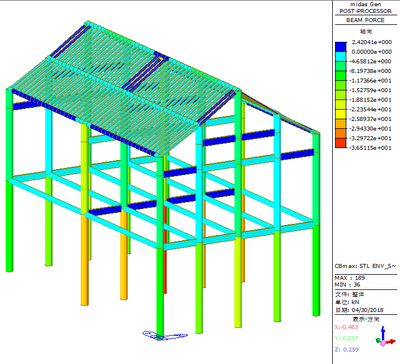The height and width of the screenshot is (364, 400).
Task: Select the cyan legend color box
Action: [341, 56]
